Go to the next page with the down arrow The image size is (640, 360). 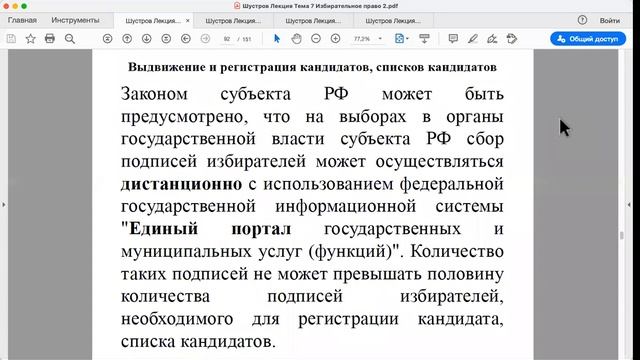pyautogui.click(x=147, y=39)
